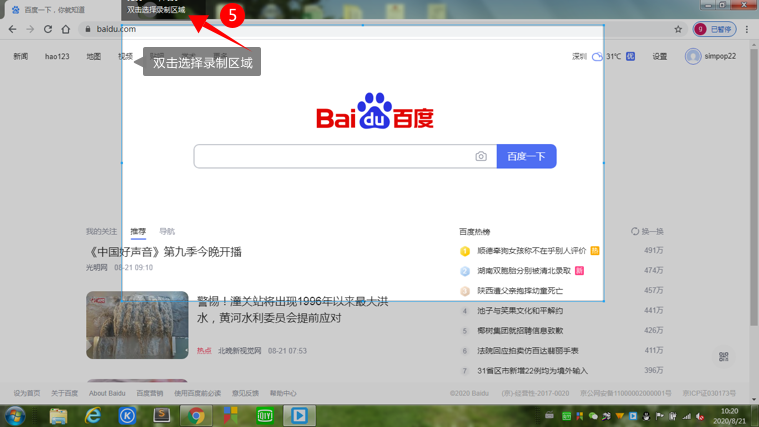759x427 pixels.
Task: Click the volume tray icon
Action: [x=700, y=416]
